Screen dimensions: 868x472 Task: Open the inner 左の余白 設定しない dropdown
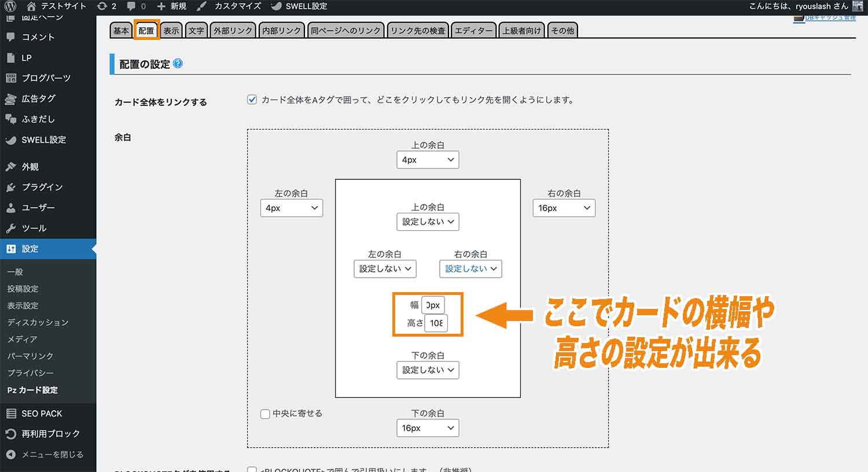pyautogui.click(x=384, y=268)
